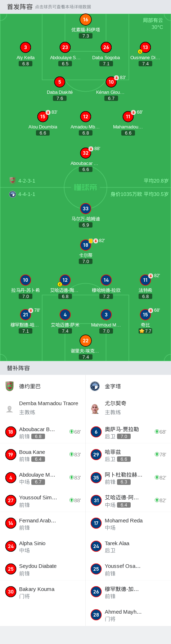The width and height of the screenshot is (171, 644).
Task: Tap 4-4-1-1 formation label
Action: click(27, 194)
